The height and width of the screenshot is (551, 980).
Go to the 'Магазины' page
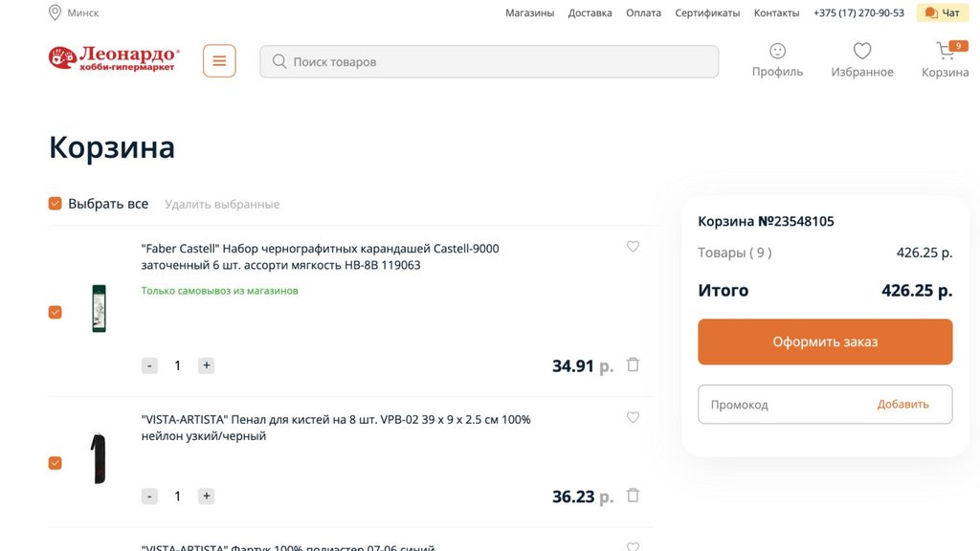[x=529, y=13]
